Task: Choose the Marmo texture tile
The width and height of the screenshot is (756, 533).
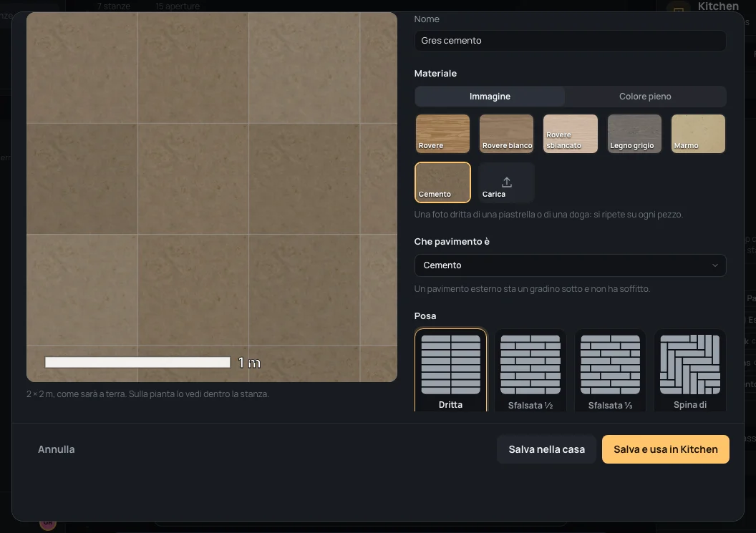Action: 698,134
